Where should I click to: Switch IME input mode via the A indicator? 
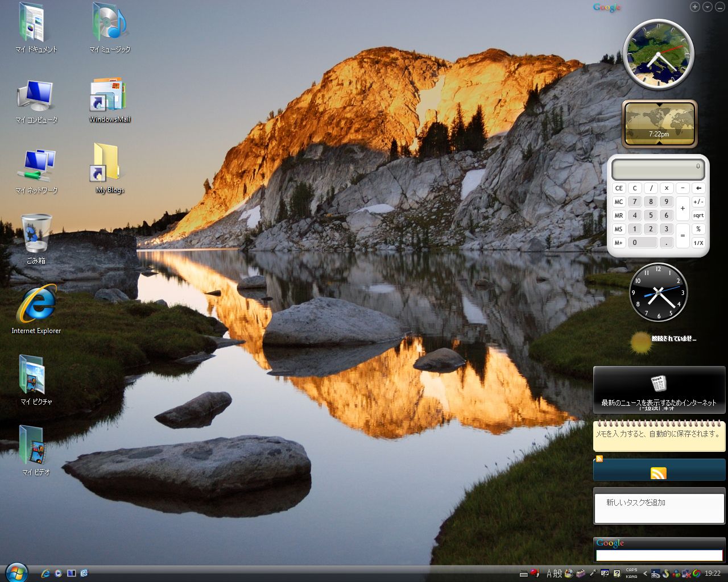click(x=549, y=573)
